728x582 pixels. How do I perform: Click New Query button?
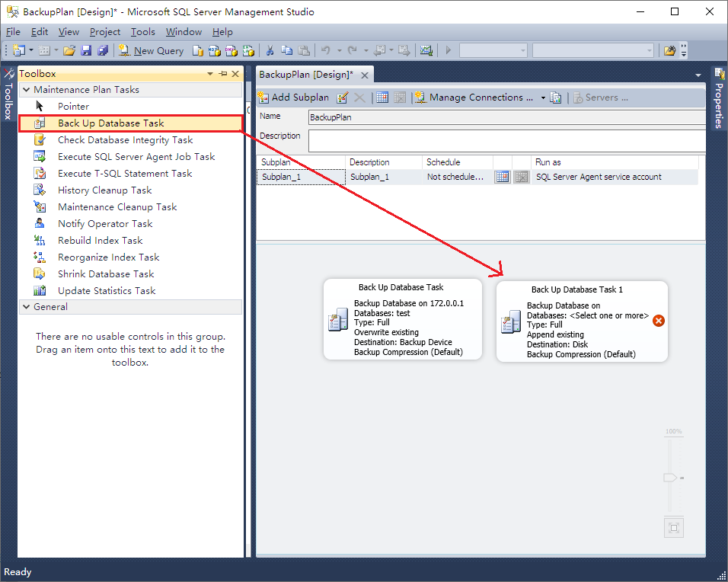pyautogui.click(x=151, y=50)
